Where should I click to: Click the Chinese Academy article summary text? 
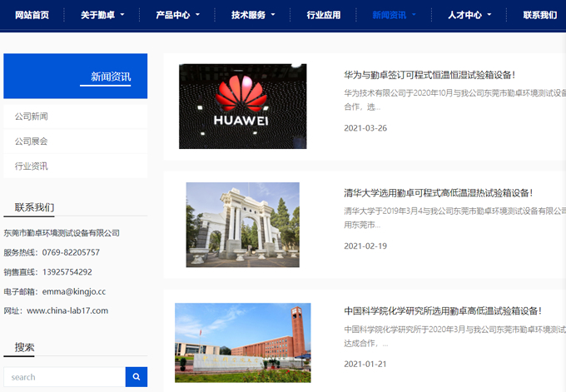tap(454, 336)
